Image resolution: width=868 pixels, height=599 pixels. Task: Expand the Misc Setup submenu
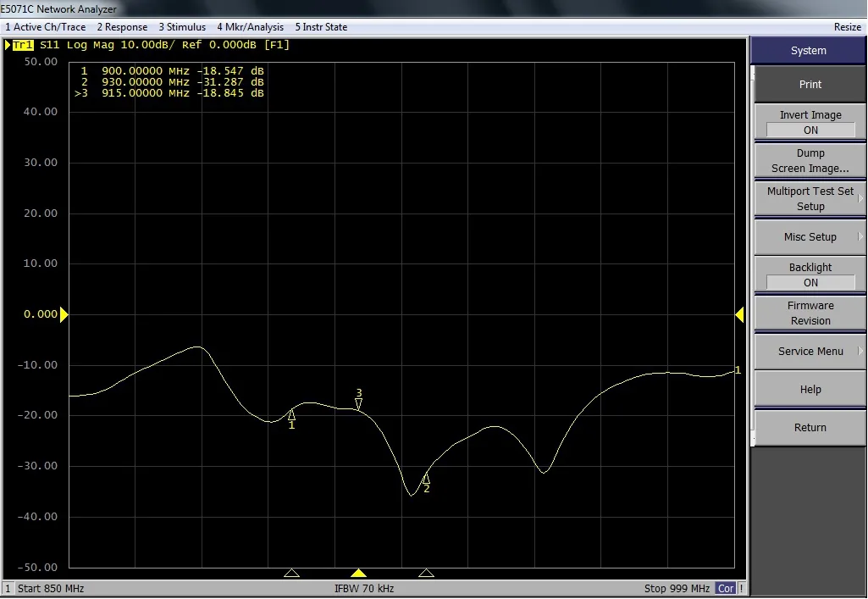point(810,237)
